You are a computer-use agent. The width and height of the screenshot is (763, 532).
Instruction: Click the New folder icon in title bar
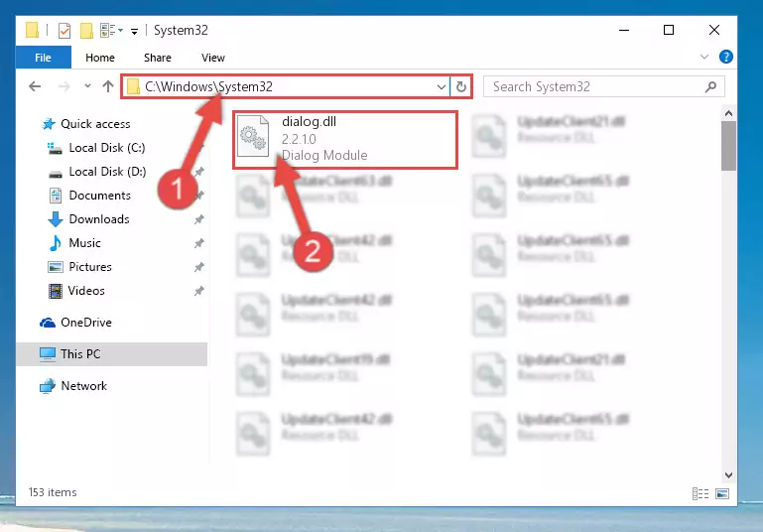pyautogui.click(x=86, y=31)
